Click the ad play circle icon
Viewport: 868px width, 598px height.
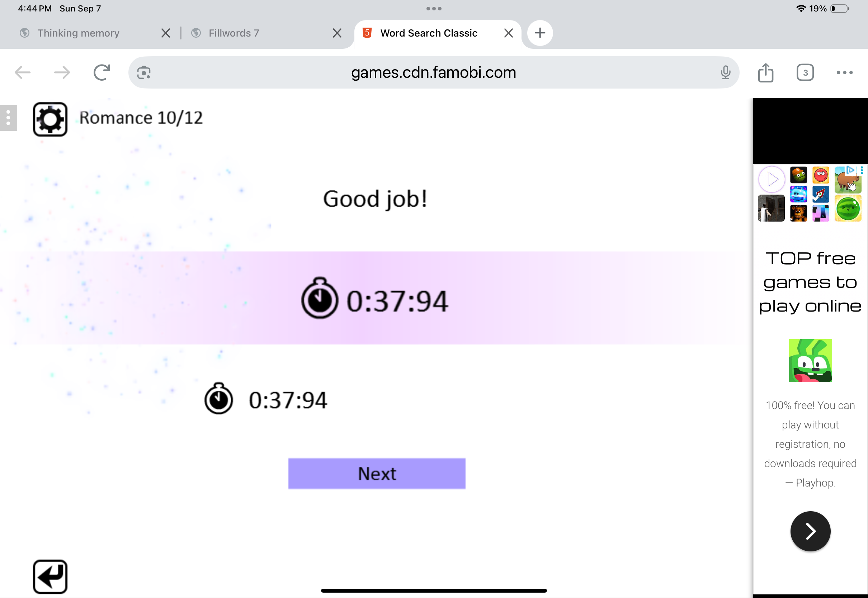pyautogui.click(x=772, y=179)
